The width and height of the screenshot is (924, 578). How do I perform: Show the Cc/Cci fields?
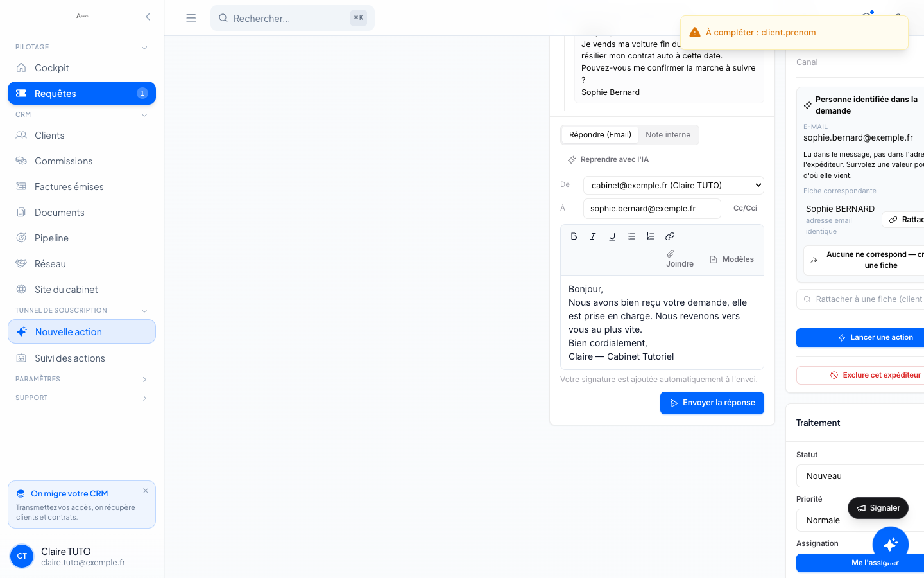pos(745,208)
